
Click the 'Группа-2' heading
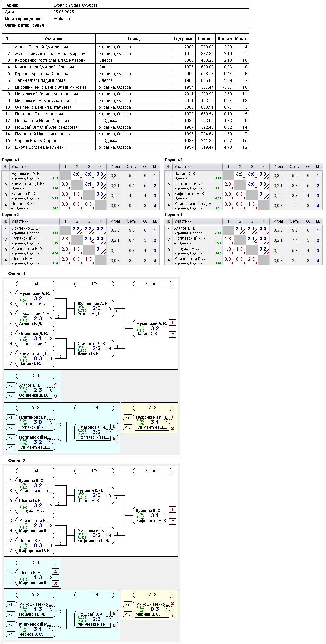(x=174, y=160)
